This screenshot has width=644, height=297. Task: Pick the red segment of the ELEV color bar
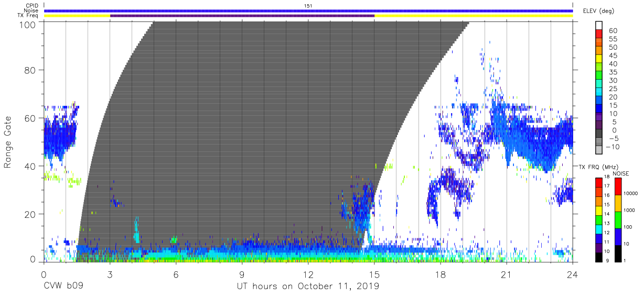tap(599, 34)
